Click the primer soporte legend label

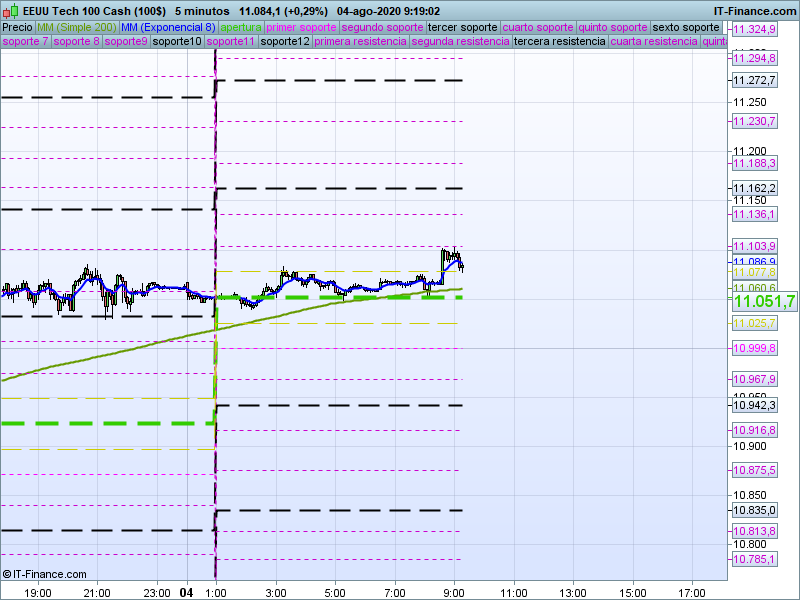(x=302, y=27)
